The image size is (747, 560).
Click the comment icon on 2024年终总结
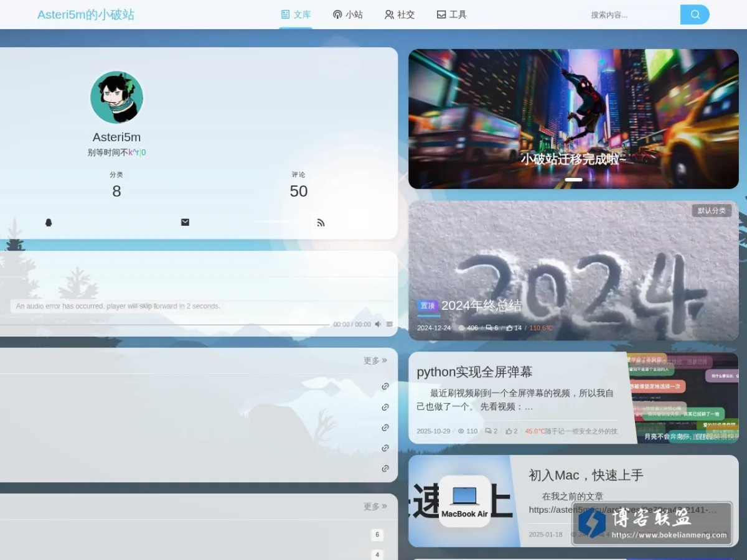(x=489, y=328)
